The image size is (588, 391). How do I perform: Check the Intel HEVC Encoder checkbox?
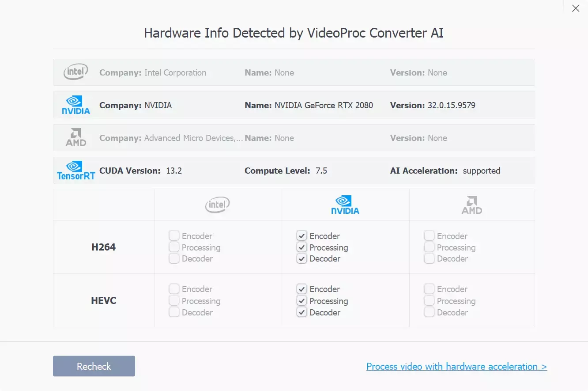pos(174,289)
